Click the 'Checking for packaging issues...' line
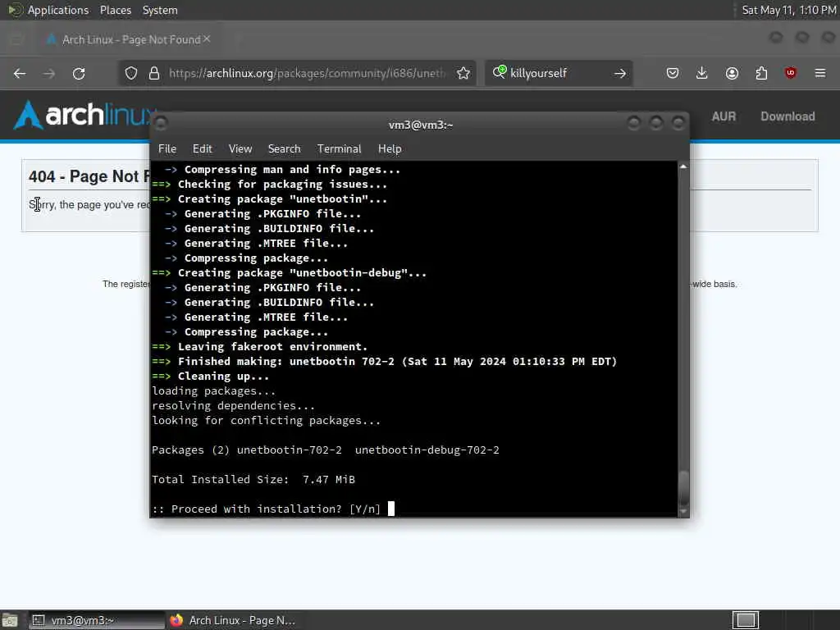The image size is (840, 630). click(x=269, y=185)
